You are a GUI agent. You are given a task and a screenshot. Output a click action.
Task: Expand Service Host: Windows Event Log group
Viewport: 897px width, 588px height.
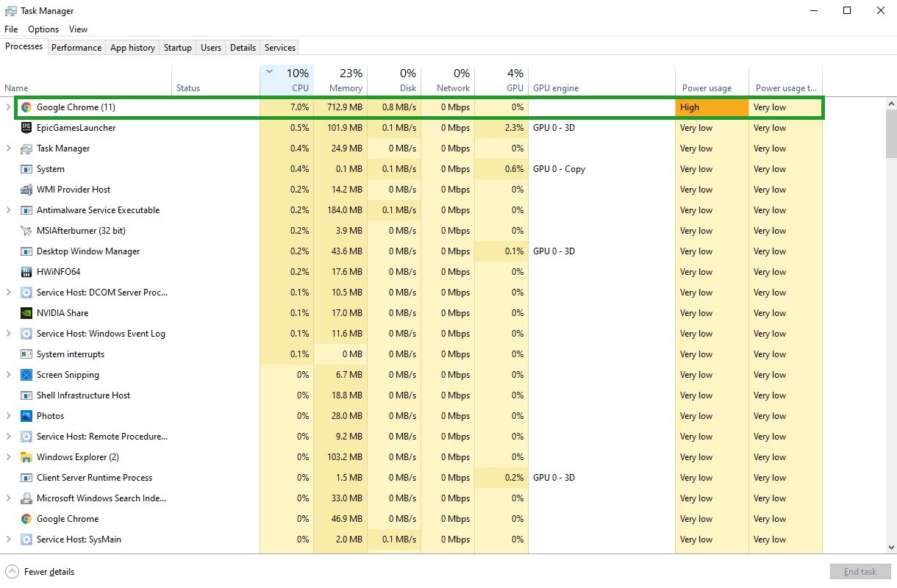click(9, 334)
